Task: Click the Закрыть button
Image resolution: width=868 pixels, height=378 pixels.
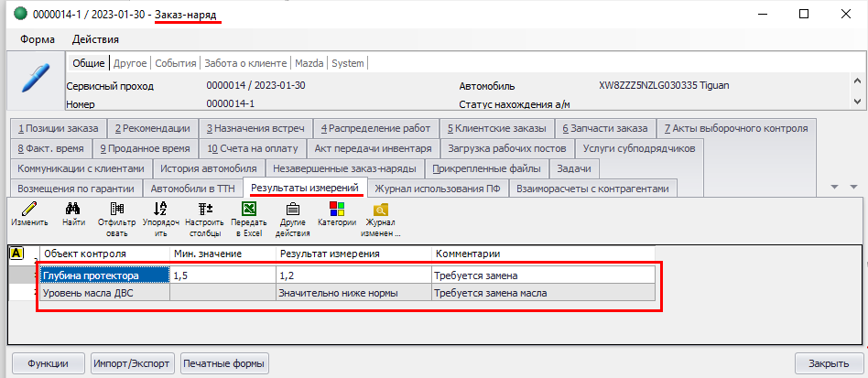Action: 829,363
